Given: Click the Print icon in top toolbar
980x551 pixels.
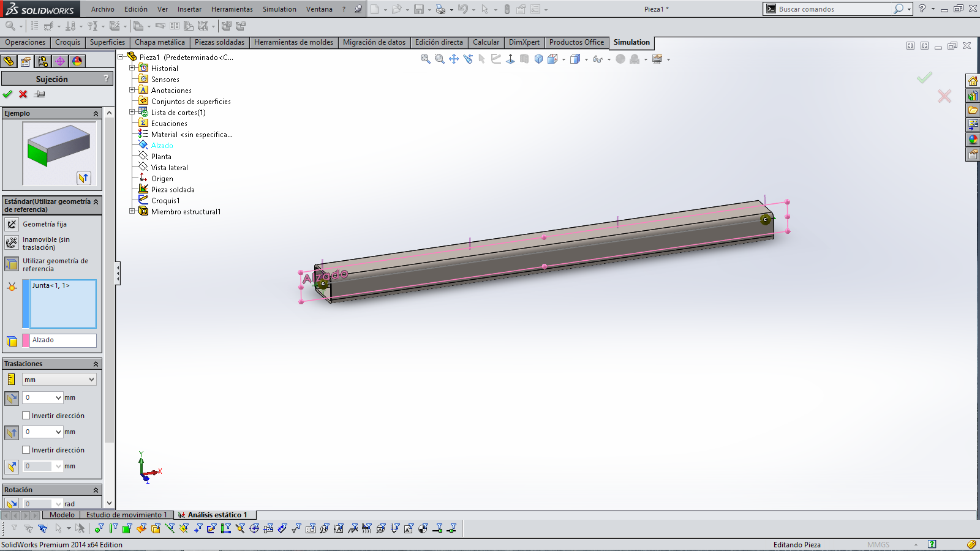Looking at the screenshot, I should click(440, 9).
